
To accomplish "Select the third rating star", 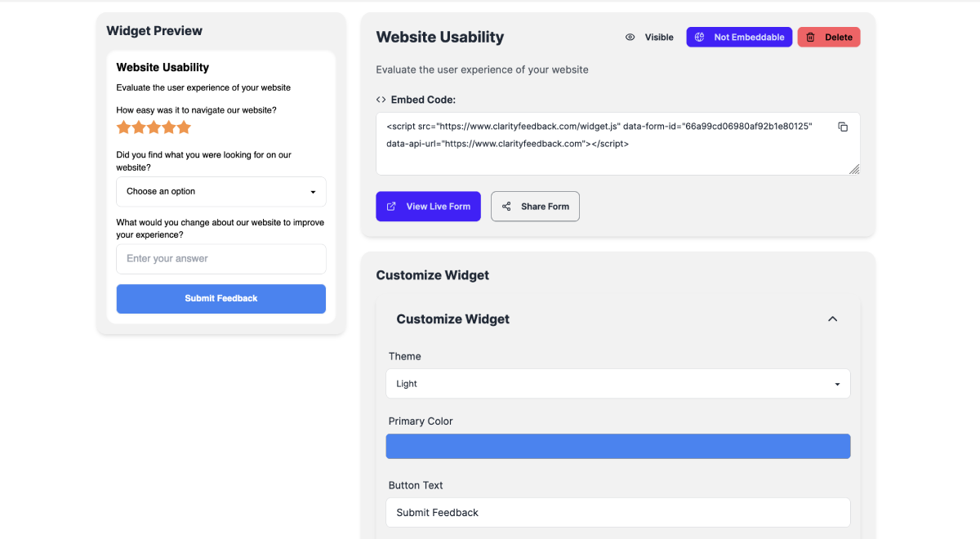I will (x=154, y=127).
